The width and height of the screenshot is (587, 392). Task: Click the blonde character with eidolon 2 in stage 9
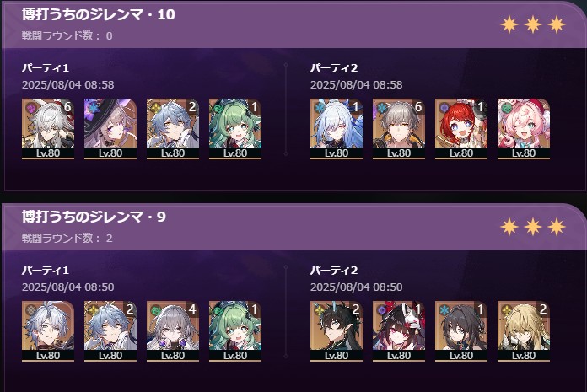[524, 331]
